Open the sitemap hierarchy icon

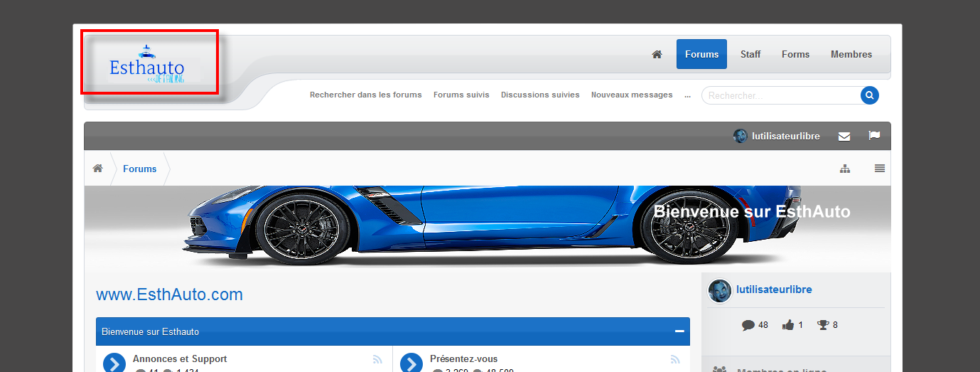845,169
